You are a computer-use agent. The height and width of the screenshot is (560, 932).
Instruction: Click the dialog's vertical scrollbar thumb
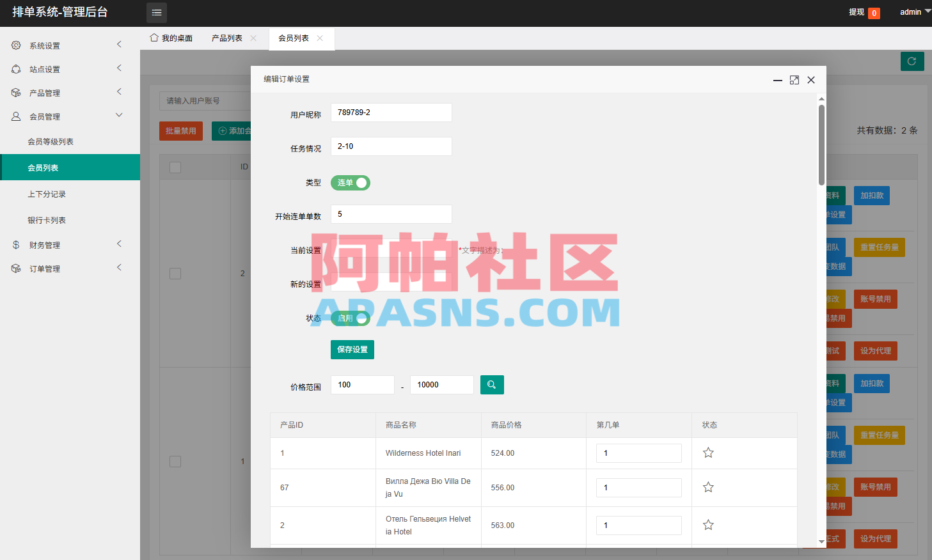click(x=821, y=145)
